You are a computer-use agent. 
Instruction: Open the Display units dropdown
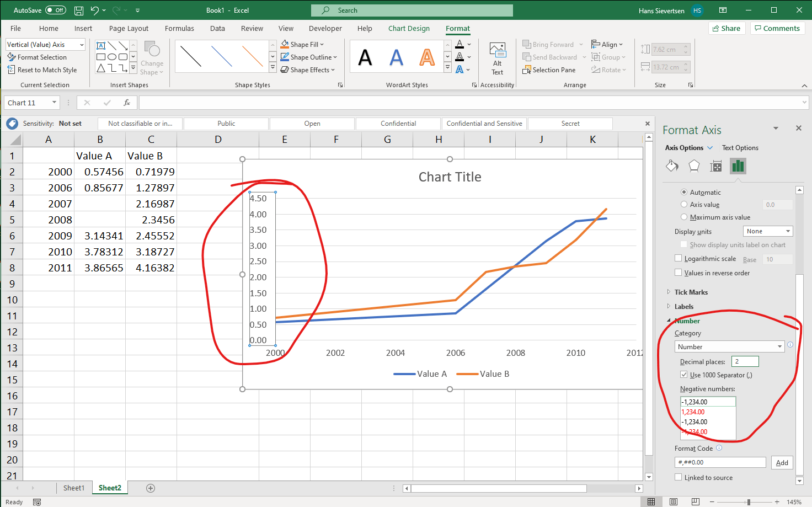[x=767, y=231]
